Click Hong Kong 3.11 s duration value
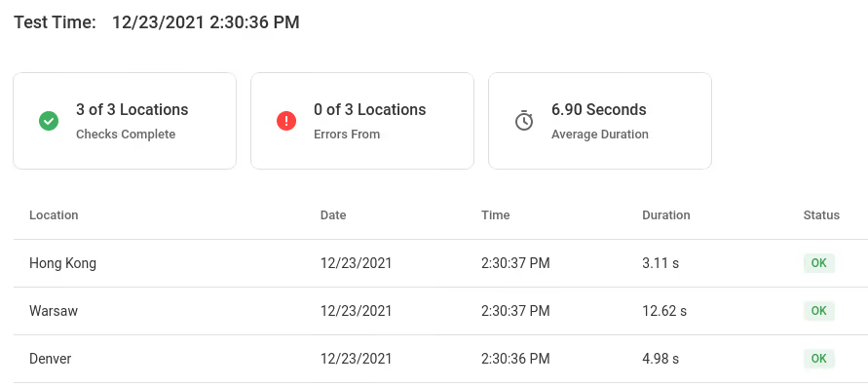 click(x=660, y=263)
